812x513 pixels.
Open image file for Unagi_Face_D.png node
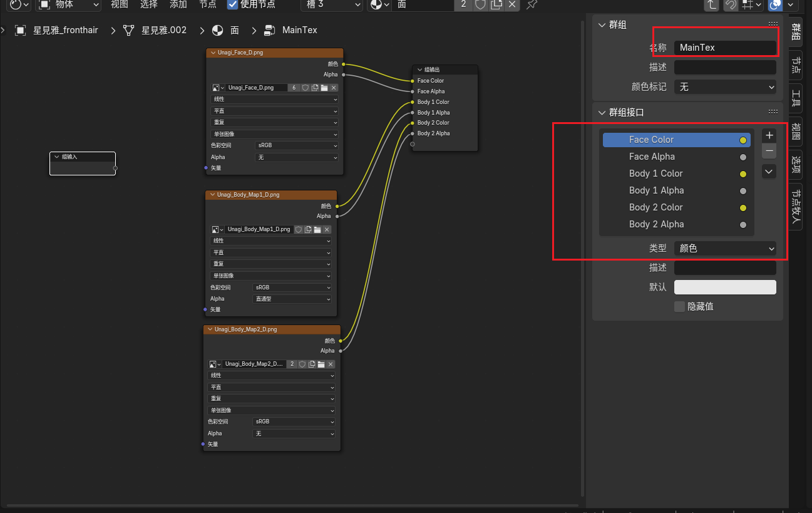coord(324,88)
